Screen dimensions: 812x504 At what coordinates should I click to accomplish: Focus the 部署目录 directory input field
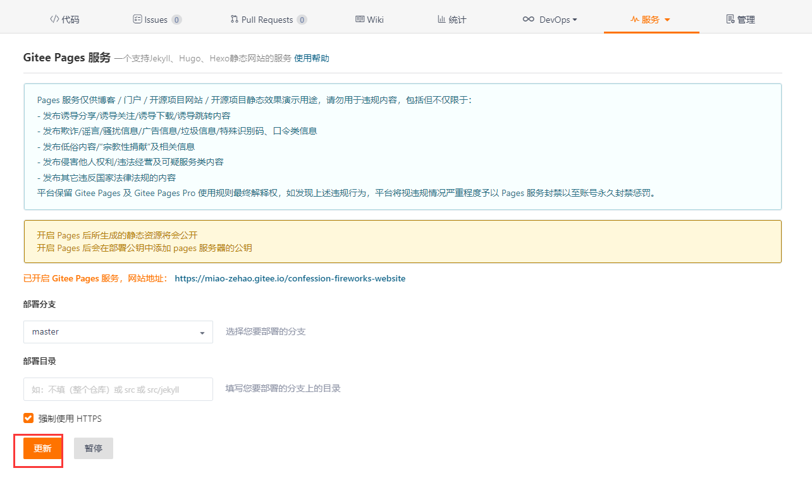(118, 390)
